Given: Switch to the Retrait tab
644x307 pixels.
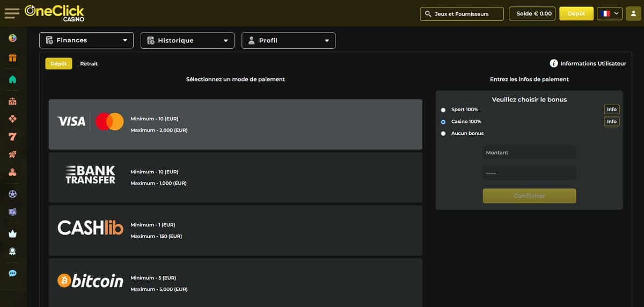Looking at the screenshot, I should point(89,63).
